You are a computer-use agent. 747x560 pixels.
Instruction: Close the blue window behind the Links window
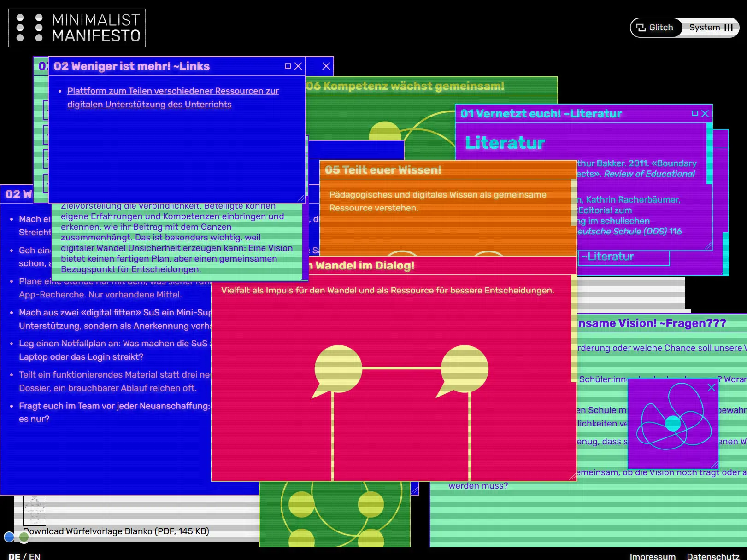[x=326, y=66]
